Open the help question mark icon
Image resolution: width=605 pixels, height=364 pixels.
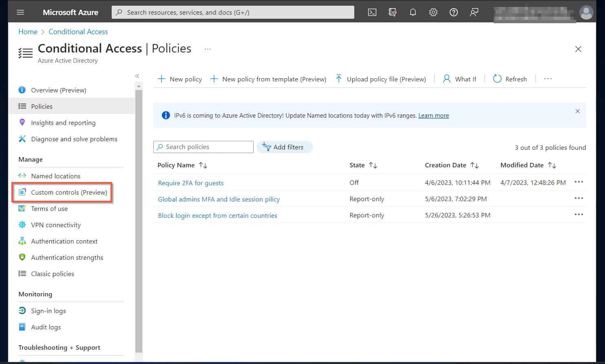click(453, 12)
